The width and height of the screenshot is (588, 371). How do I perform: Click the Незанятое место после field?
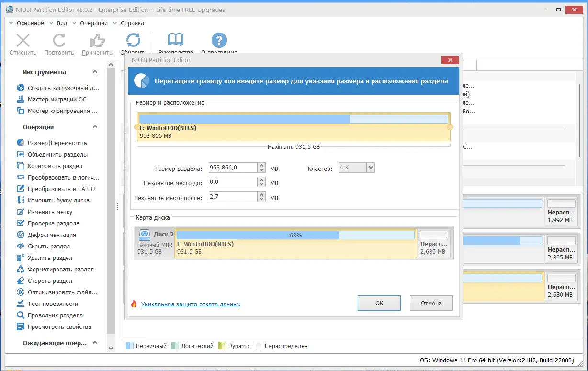tap(233, 197)
